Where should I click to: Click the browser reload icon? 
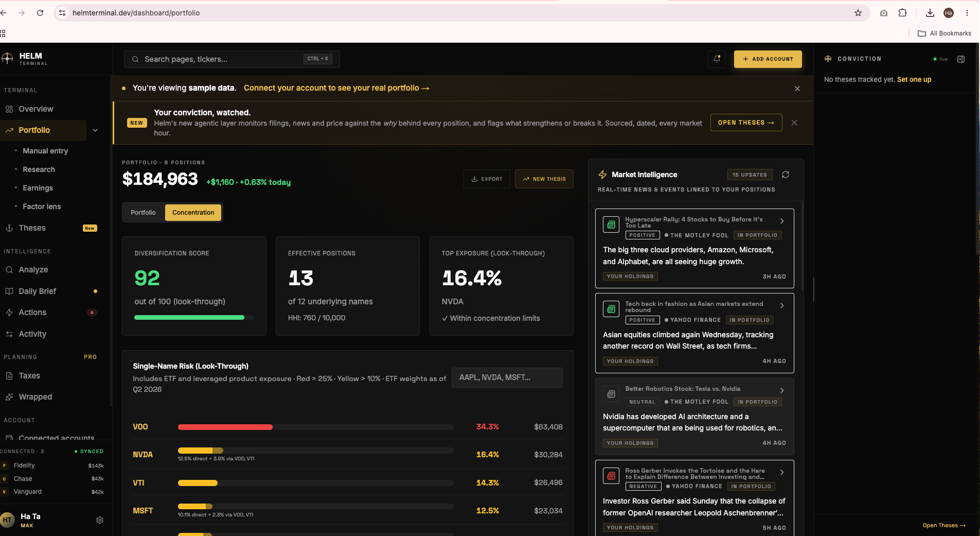pos(40,13)
